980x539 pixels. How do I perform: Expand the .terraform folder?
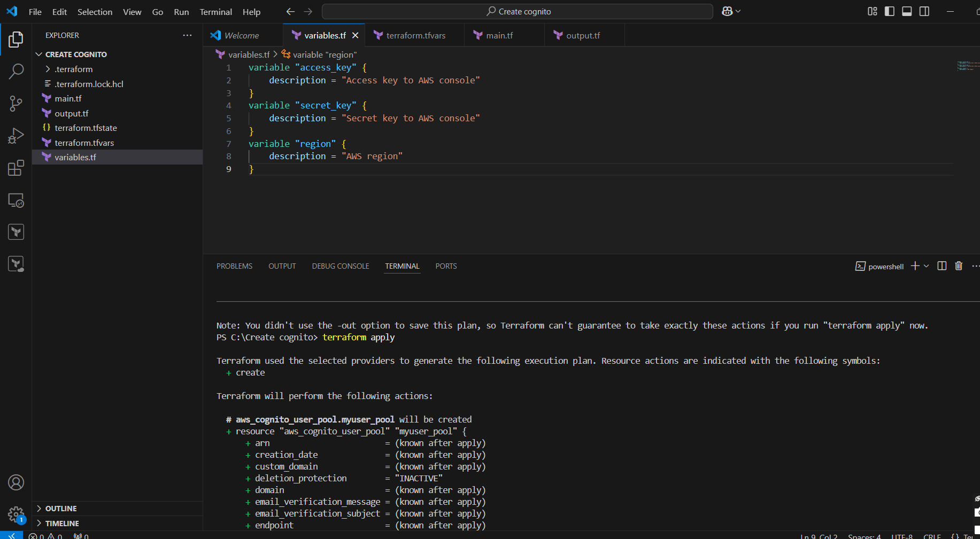pyautogui.click(x=48, y=69)
